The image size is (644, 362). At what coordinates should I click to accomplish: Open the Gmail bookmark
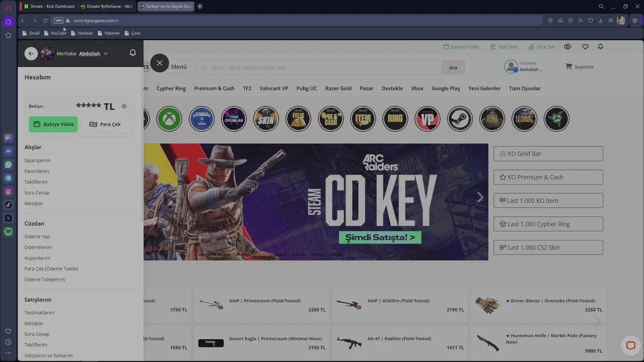(31, 33)
